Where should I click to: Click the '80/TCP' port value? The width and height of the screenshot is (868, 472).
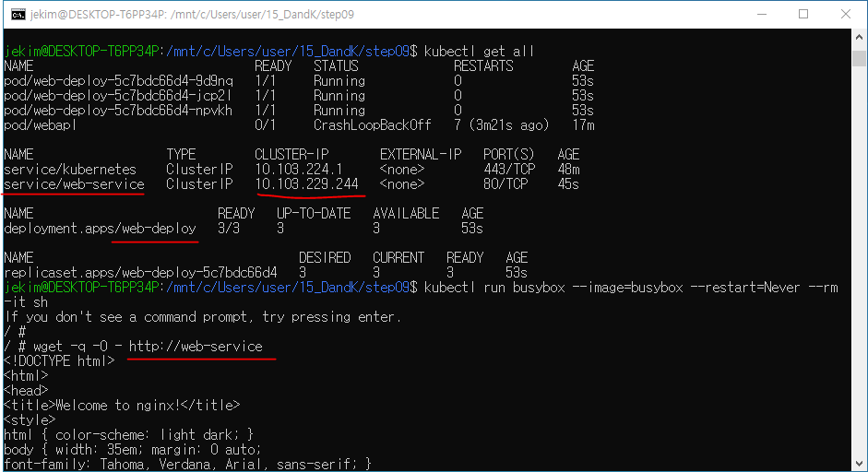pos(505,184)
